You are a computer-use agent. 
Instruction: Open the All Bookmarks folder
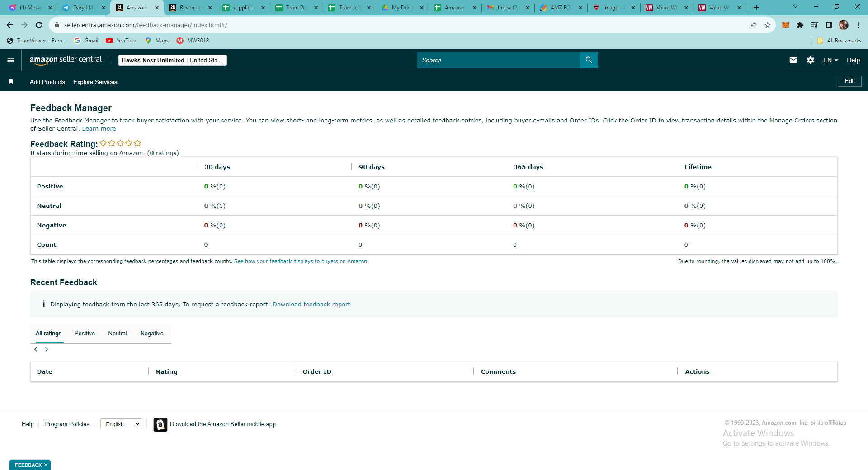839,41
